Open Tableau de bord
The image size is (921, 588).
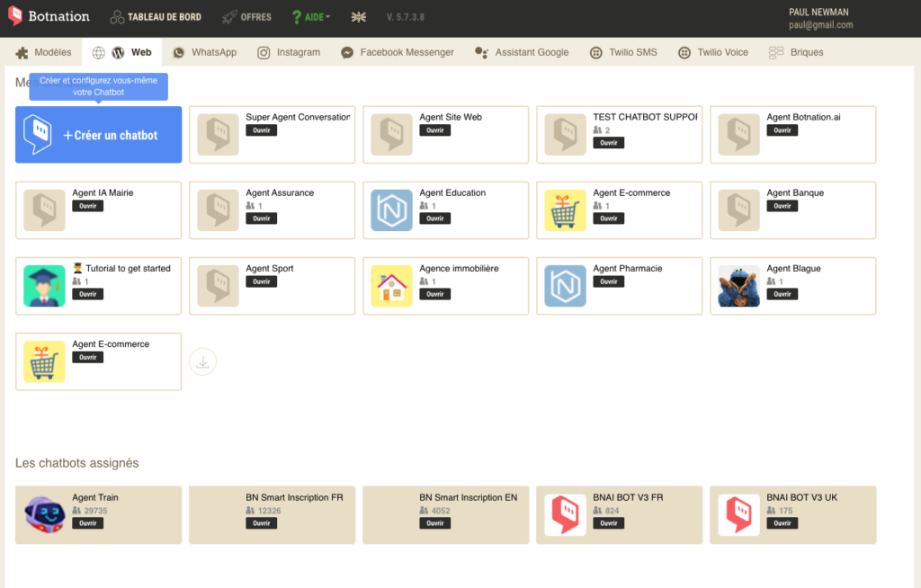156,17
